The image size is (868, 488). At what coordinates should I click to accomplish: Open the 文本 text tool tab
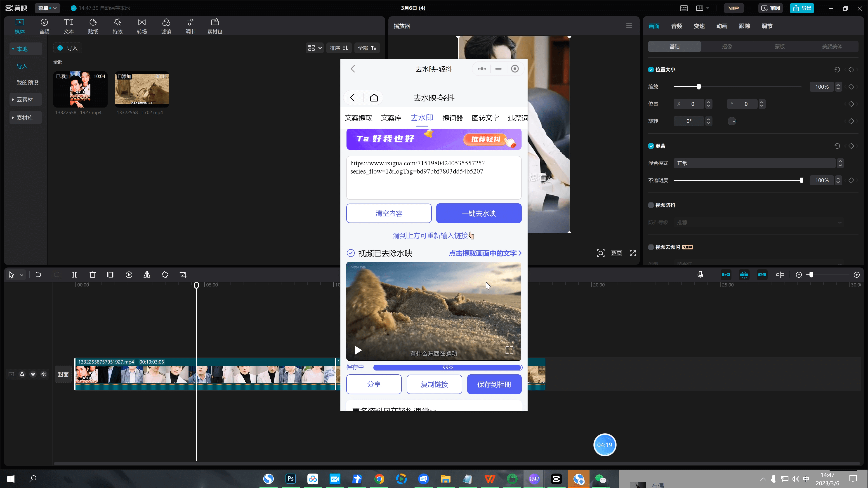[68, 26]
